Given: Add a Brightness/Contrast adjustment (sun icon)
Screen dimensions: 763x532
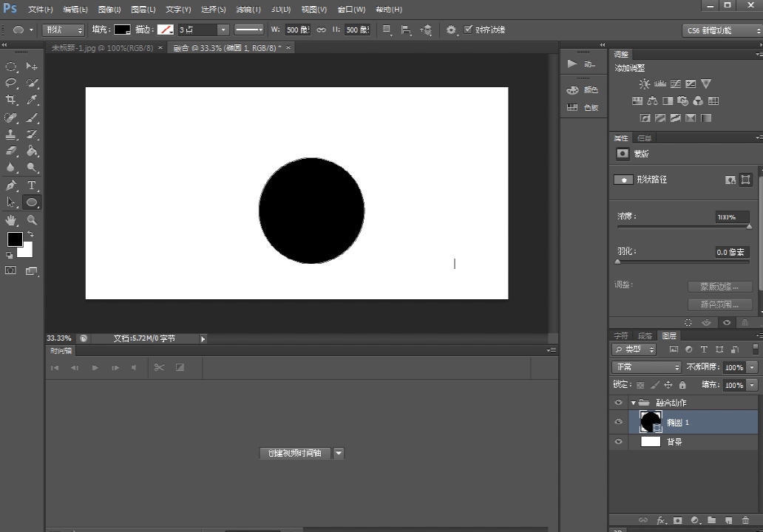Looking at the screenshot, I should 644,84.
